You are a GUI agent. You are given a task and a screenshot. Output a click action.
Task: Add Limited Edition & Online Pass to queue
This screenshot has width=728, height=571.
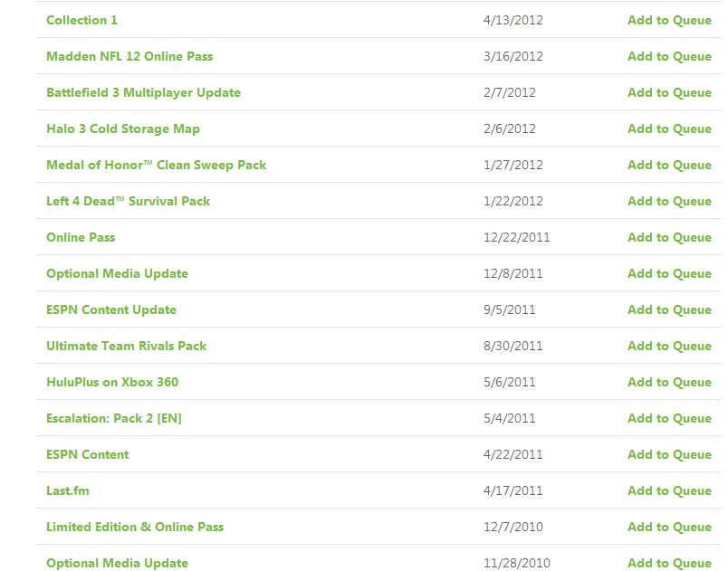coord(669,527)
